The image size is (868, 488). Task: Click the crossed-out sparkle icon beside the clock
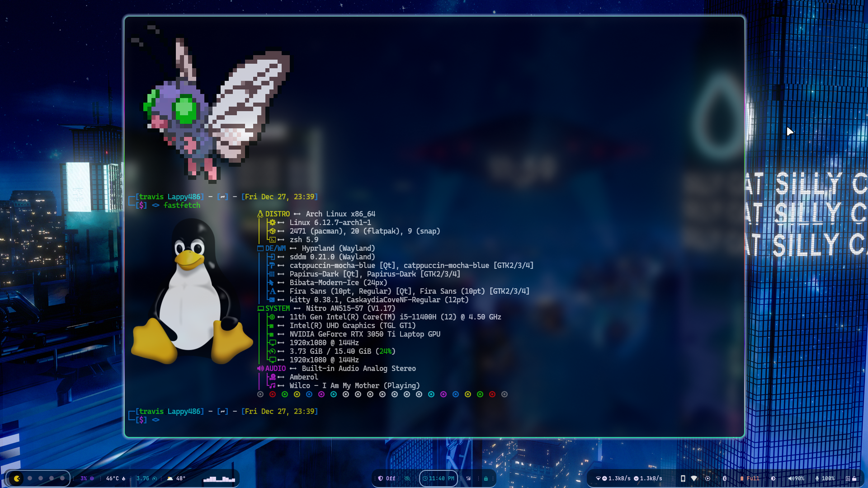[468, 479]
